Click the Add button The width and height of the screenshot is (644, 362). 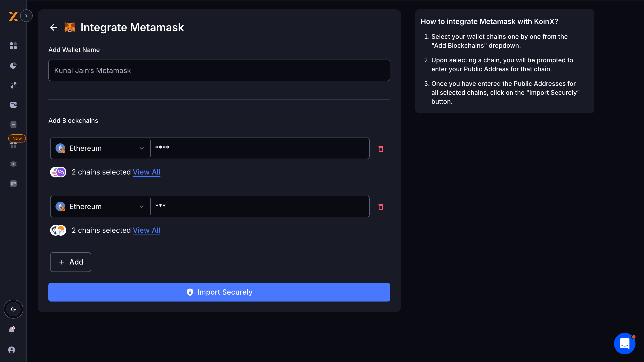(x=70, y=262)
